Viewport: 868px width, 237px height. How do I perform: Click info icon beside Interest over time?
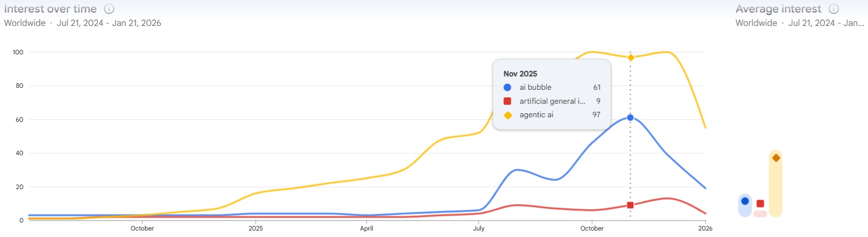tap(109, 9)
